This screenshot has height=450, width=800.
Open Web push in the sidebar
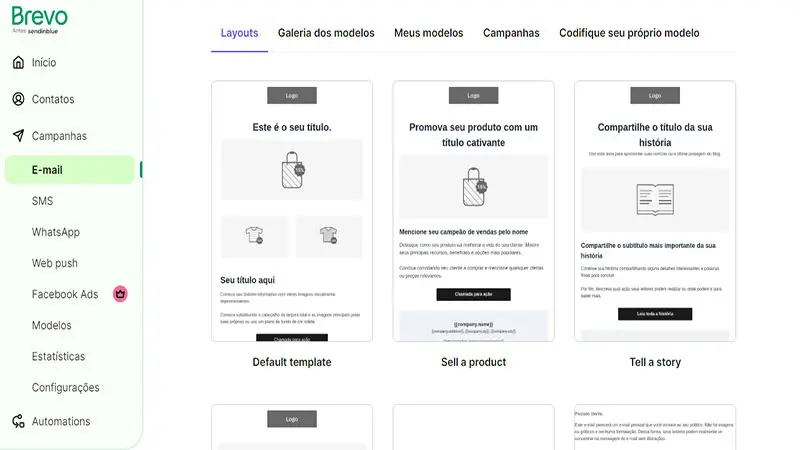pos(55,263)
